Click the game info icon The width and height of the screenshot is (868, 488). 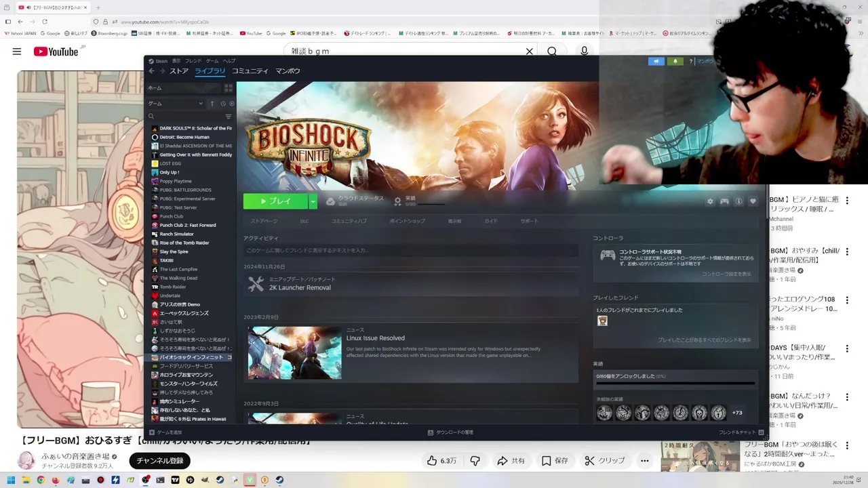pos(738,201)
